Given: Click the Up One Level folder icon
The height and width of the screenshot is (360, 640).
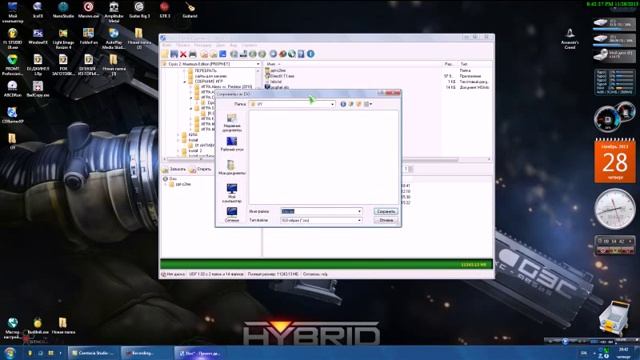Looking at the screenshot, I should [351, 104].
